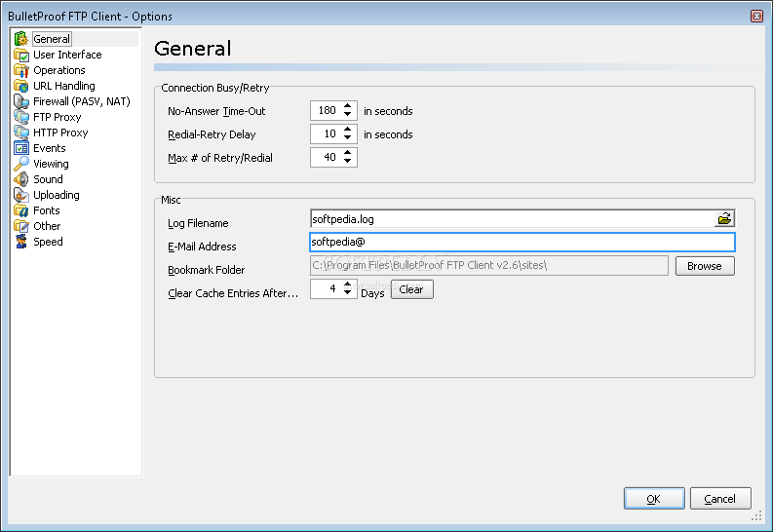Open URL Handling options page
The width and height of the screenshot is (773, 532).
pos(64,86)
